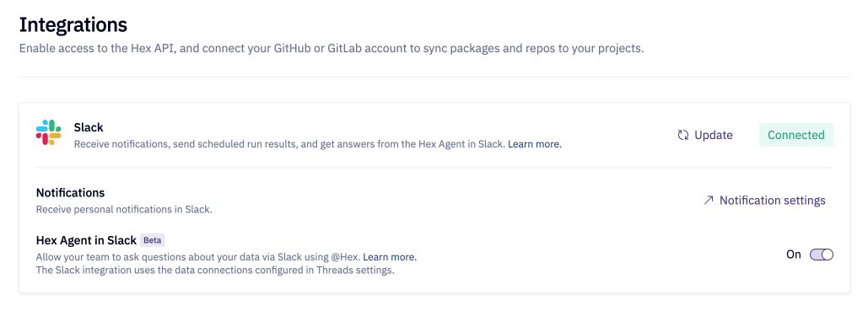Click the Integrations page heading
The width and height of the screenshot is (868, 311).
point(73,25)
